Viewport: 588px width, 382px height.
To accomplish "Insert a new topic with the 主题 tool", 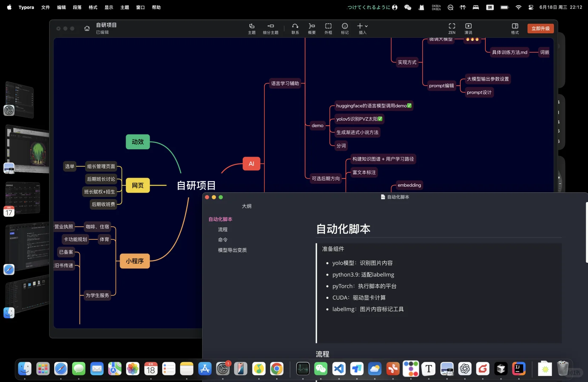I will [x=252, y=28].
